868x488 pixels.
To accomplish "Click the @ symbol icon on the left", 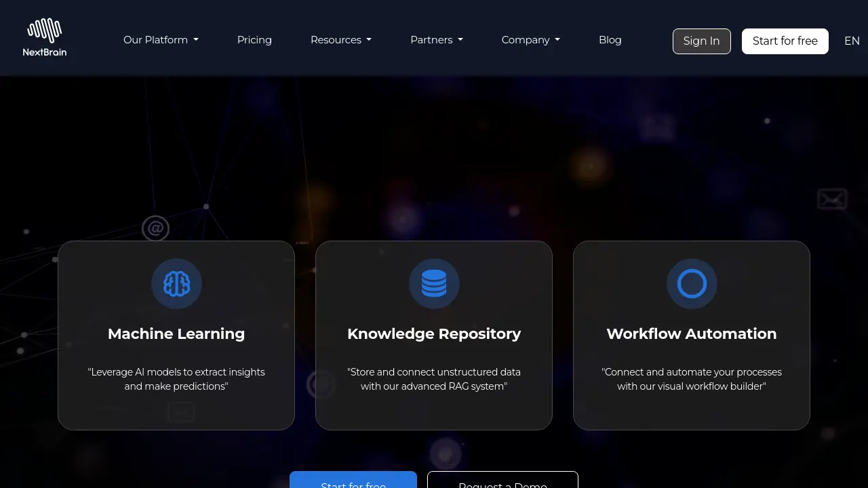I will pyautogui.click(x=155, y=228).
